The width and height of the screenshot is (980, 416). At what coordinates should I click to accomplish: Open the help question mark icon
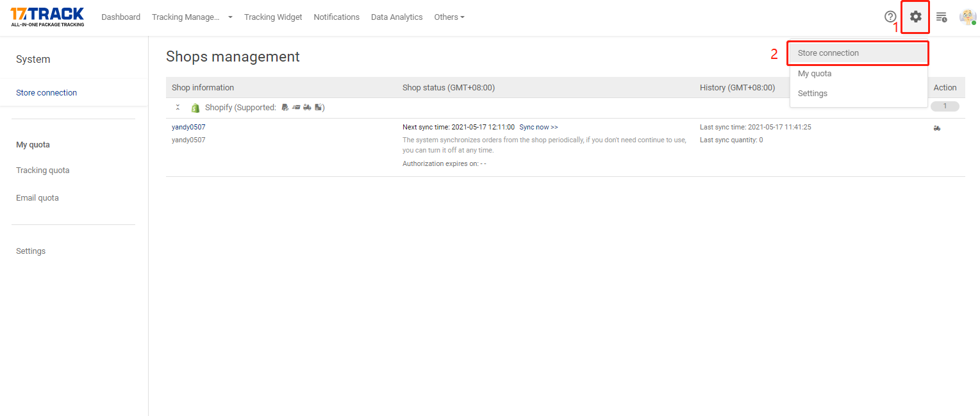click(x=890, y=17)
